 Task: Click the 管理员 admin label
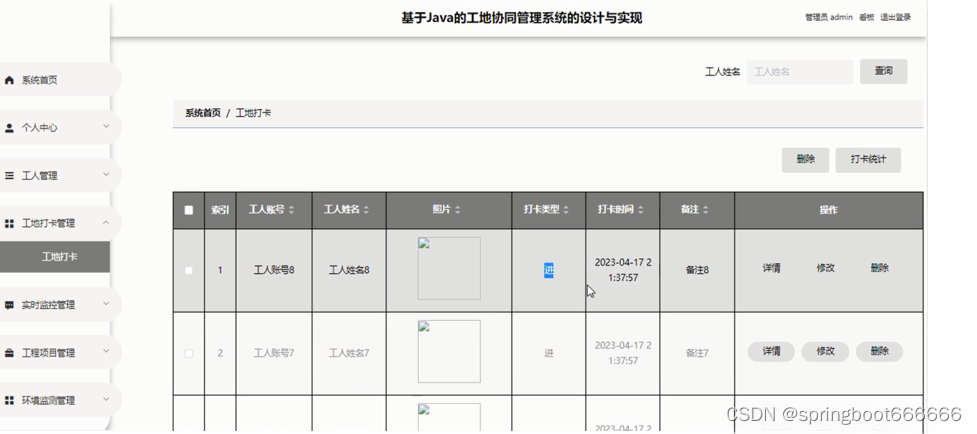(x=829, y=17)
